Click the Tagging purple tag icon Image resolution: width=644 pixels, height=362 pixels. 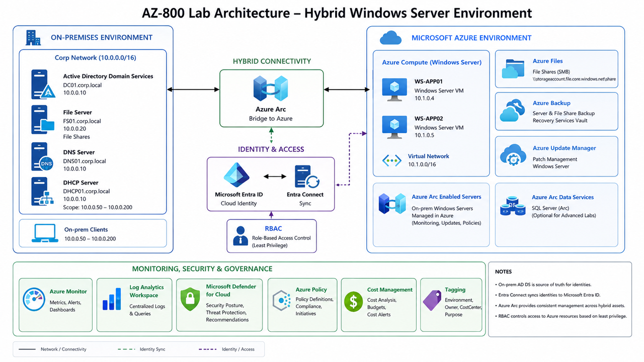pyautogui.click(x=432, y=300)
